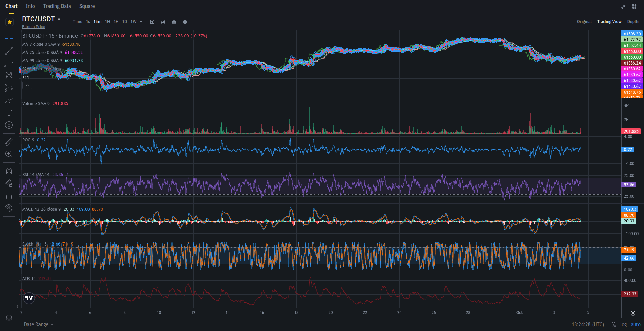The image size is (644, 331).
Task: Click the trash remove objects icon
Action: [9, 225]
